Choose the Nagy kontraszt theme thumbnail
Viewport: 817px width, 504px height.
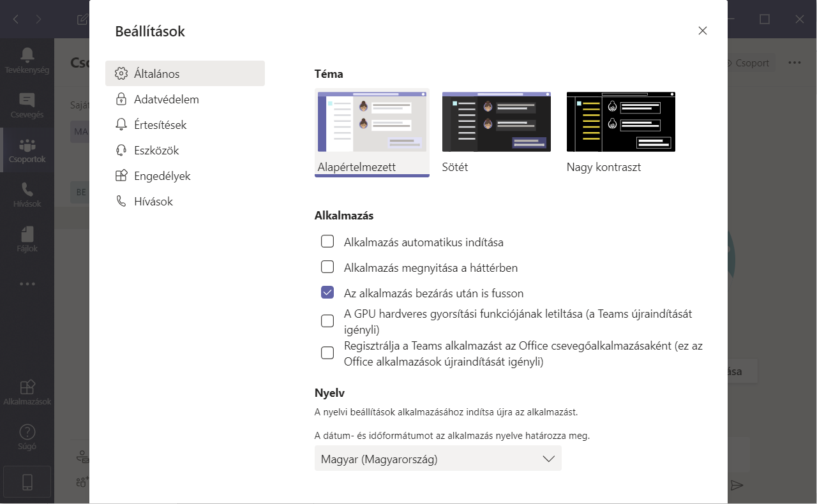click(x=620, y=122)
